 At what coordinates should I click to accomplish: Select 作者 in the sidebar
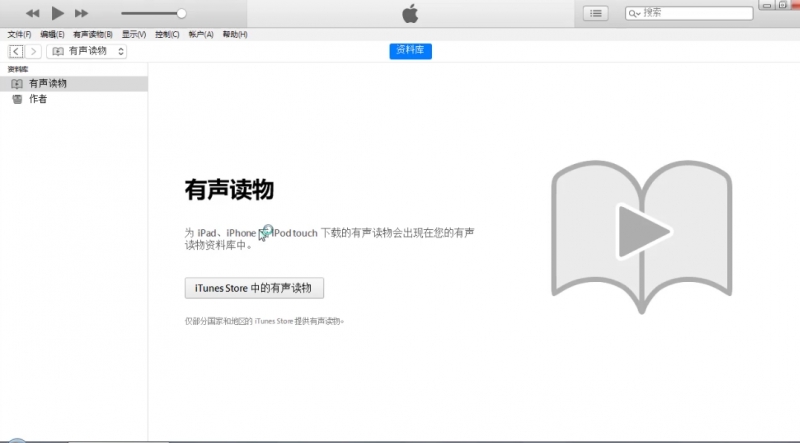(74, 99)
